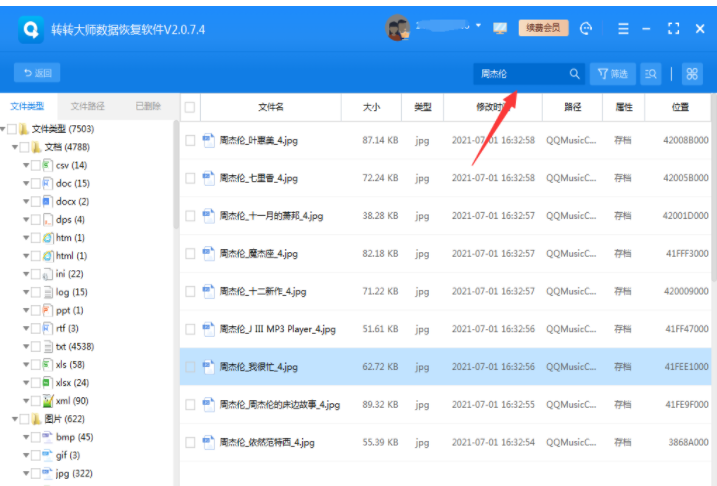Switch to the 文件路径 tab
Viewport: 717px width, 486px height.
(87, 106)
